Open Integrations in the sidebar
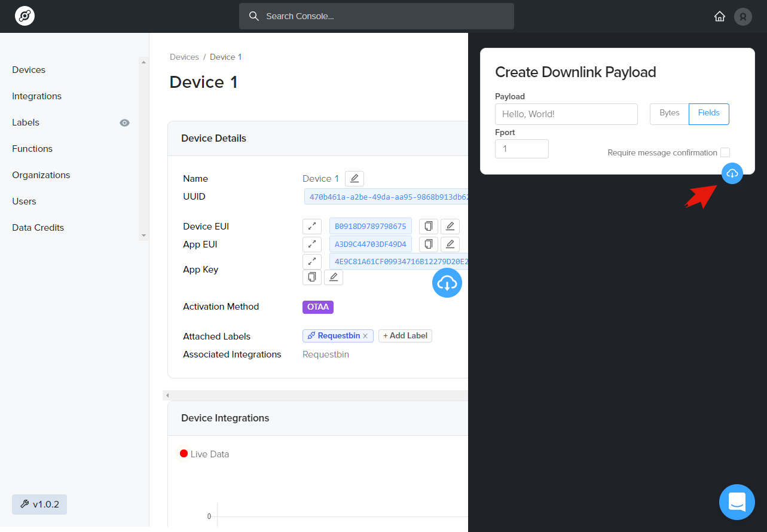The image size is (767, 532). [x=36, y=96]
